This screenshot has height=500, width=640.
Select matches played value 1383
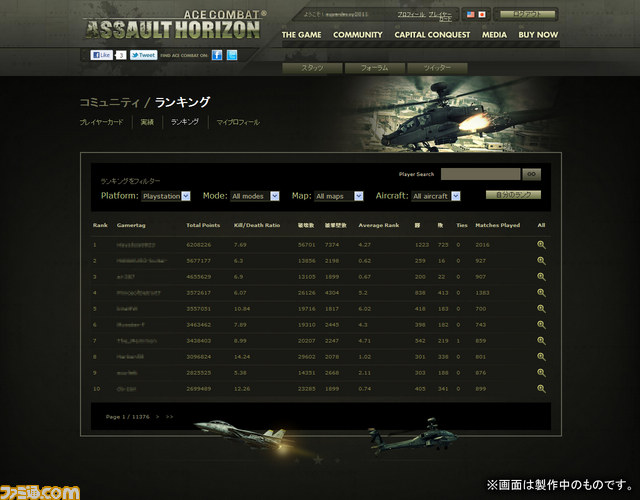(x=482, y=293)
